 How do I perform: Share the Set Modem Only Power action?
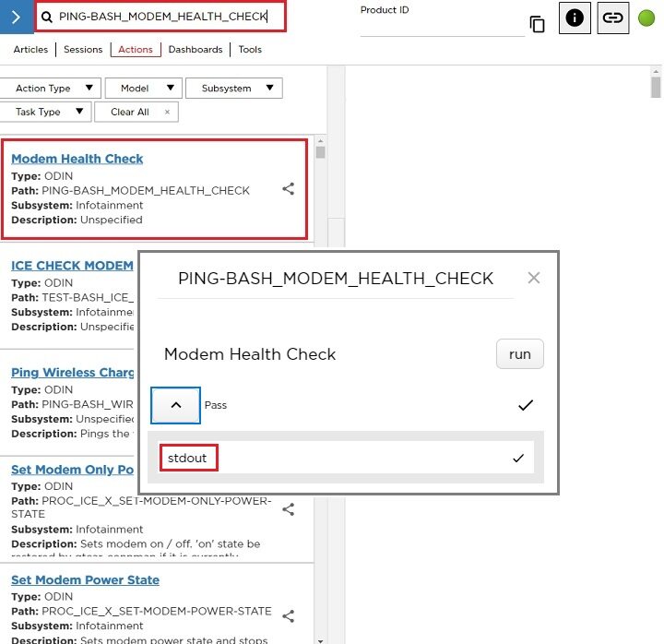(x=288, y=508)
